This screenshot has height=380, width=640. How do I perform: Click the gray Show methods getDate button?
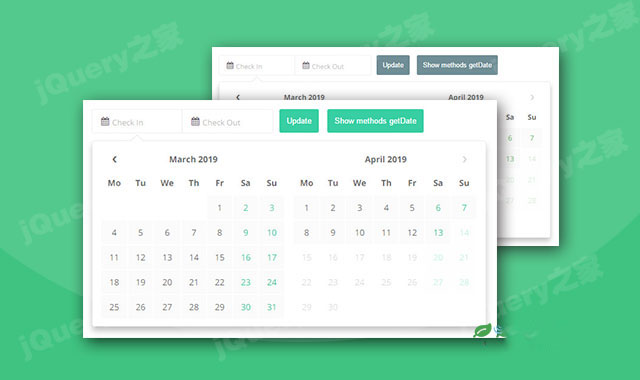click(x=457, y=65)
